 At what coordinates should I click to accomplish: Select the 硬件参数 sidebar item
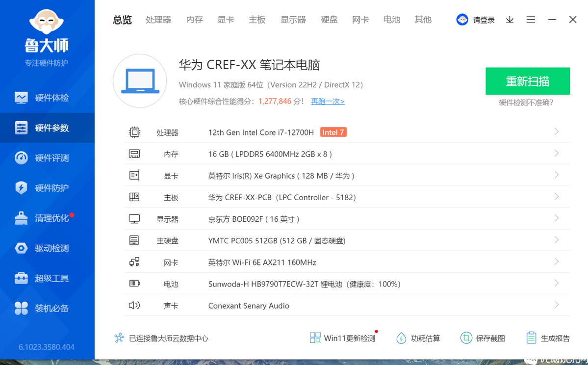(47, 128)
